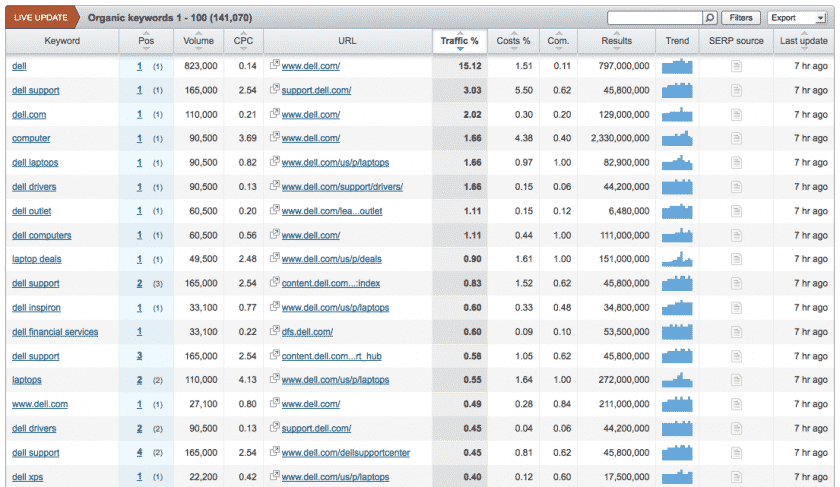Open external link icon beside www.dell.com/lea...outlet

click(275, 209)
